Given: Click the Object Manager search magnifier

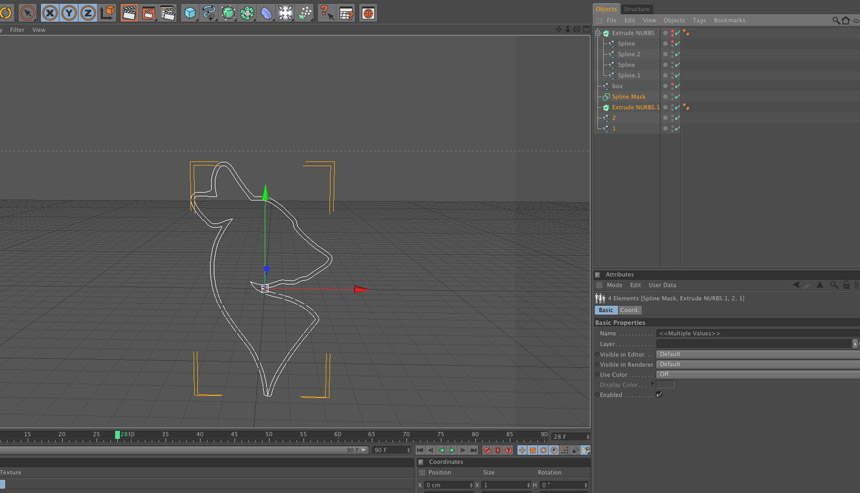Looking at the screenshot, I should pos(836,20).
